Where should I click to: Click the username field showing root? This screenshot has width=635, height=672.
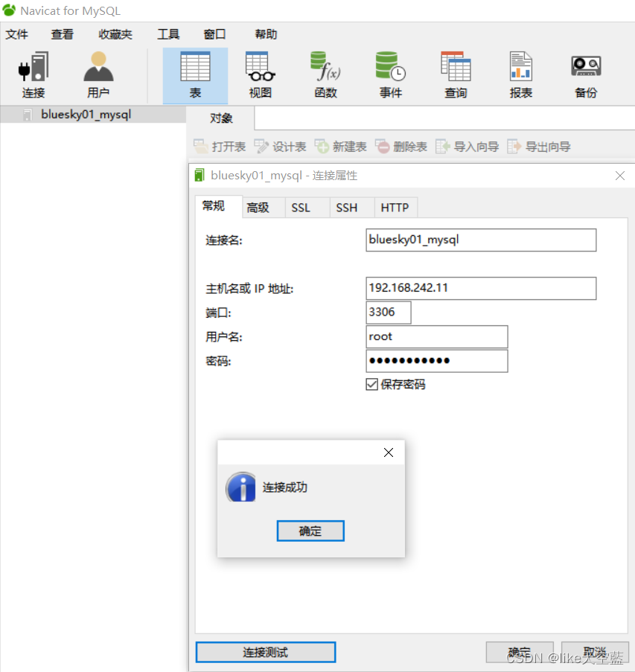(436, 336)
